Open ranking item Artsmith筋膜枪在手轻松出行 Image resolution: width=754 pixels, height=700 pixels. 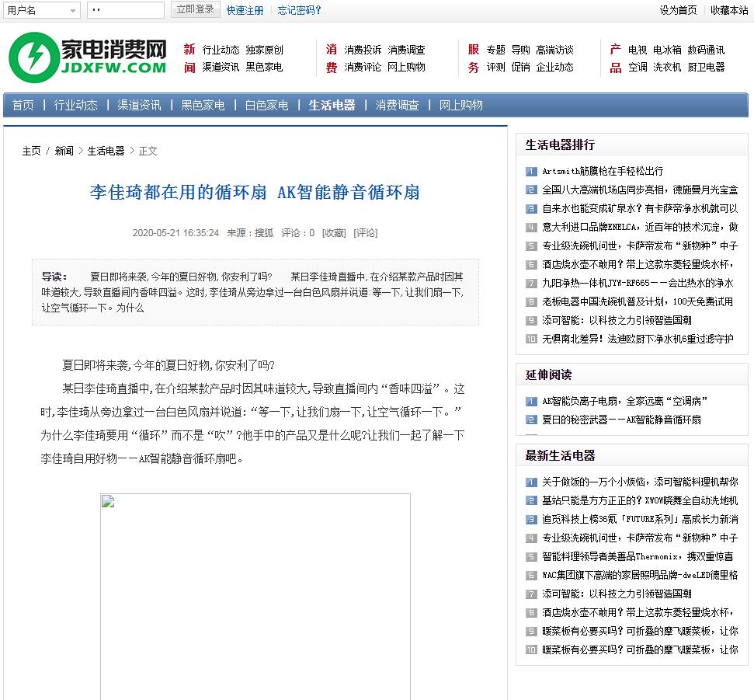pos(603,171)
